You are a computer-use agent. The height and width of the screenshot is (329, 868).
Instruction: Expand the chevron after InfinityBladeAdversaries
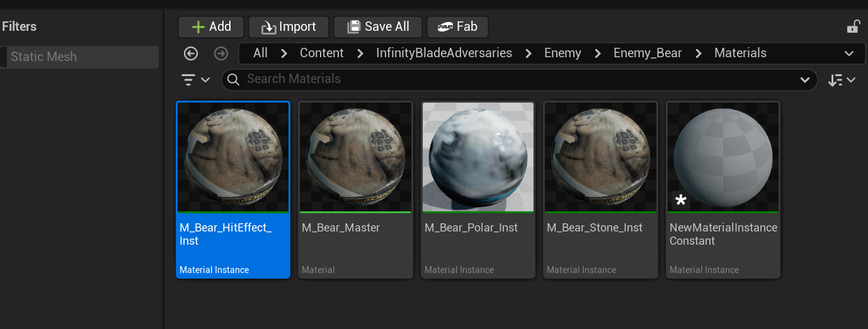click(528, 53)
